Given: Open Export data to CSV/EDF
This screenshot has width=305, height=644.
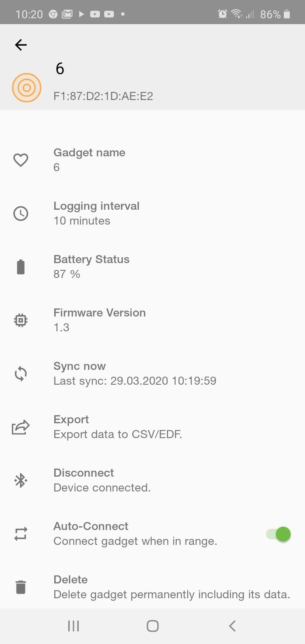Looking at the screenshot, I should point(152,427).
